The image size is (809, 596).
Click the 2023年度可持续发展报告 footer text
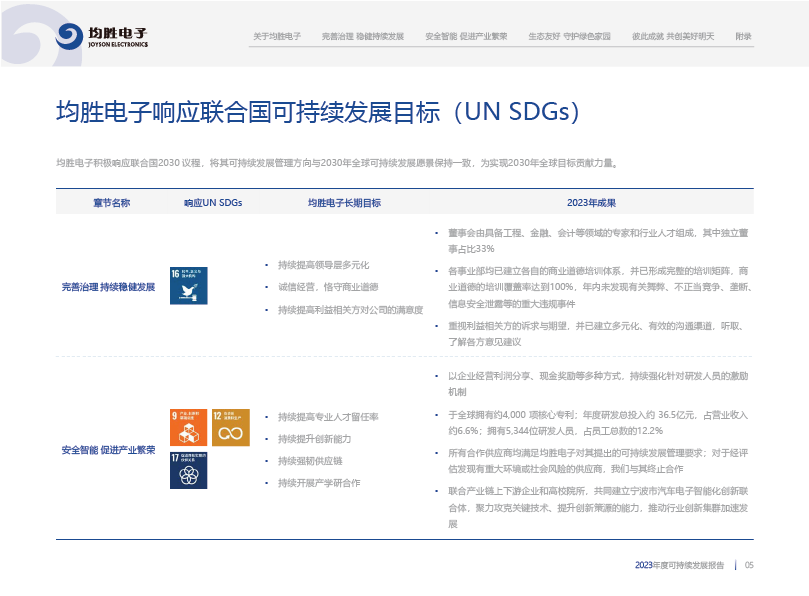coord(679,565)
